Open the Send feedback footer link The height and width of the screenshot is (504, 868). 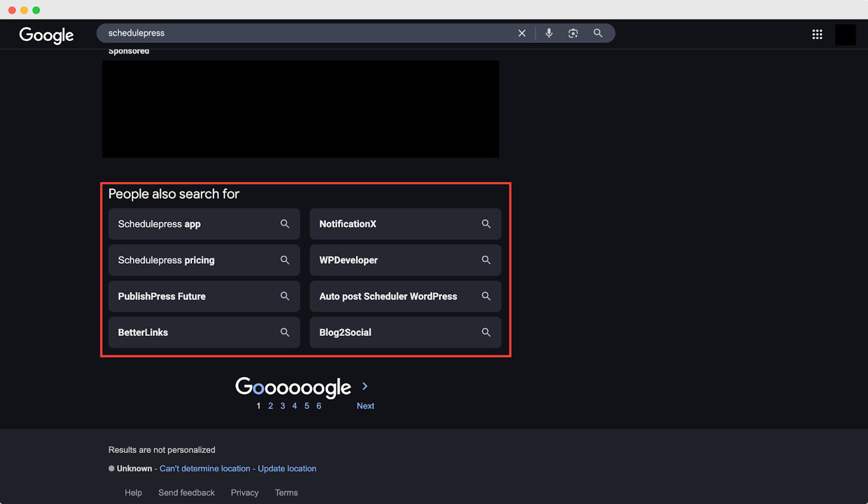click(x=187, y=493)
